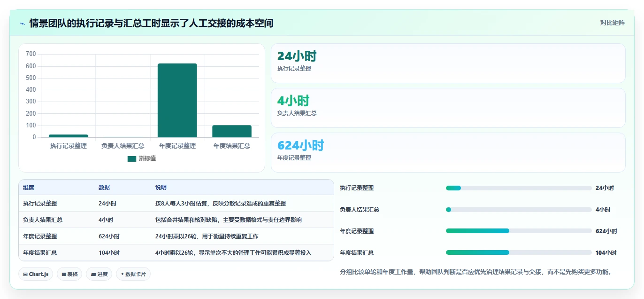
Task: Click the 执行记录整理 progress bar
Action: tap(519, 188)
